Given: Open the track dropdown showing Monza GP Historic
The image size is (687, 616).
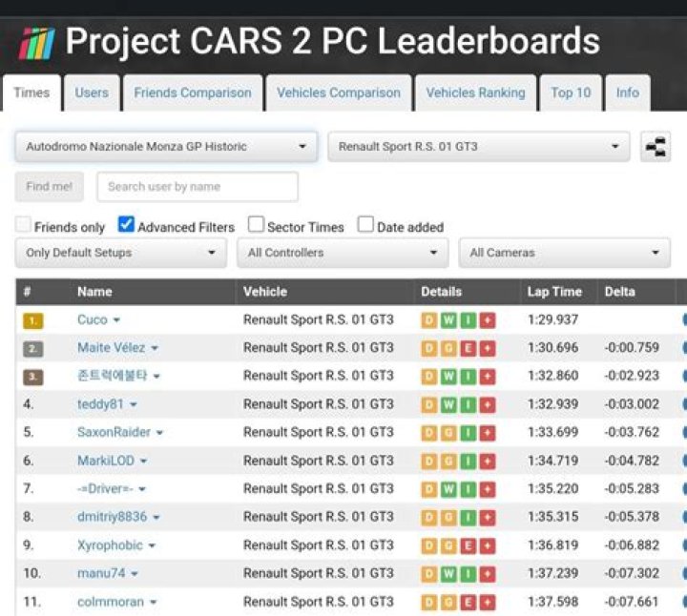Looking at the screenshot, I should (166, 147).
